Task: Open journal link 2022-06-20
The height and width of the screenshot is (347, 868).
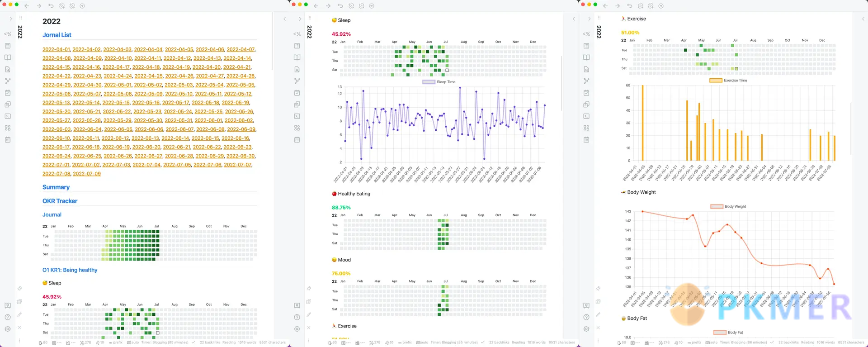Action: (x=146, y=147)
